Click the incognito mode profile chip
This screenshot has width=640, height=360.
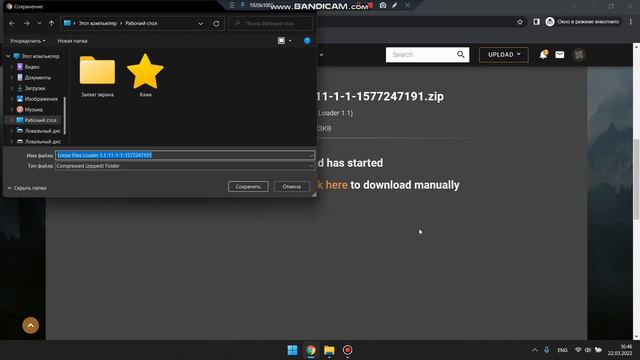(x=583, y=22)
